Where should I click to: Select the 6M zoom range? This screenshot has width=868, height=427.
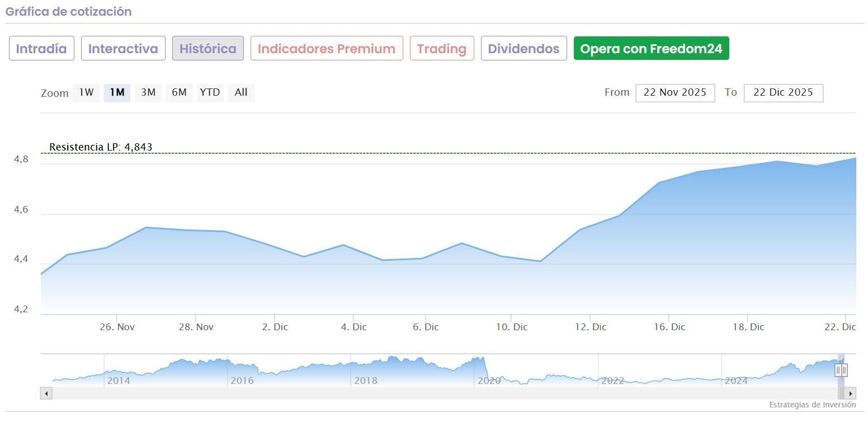[179, 92]
